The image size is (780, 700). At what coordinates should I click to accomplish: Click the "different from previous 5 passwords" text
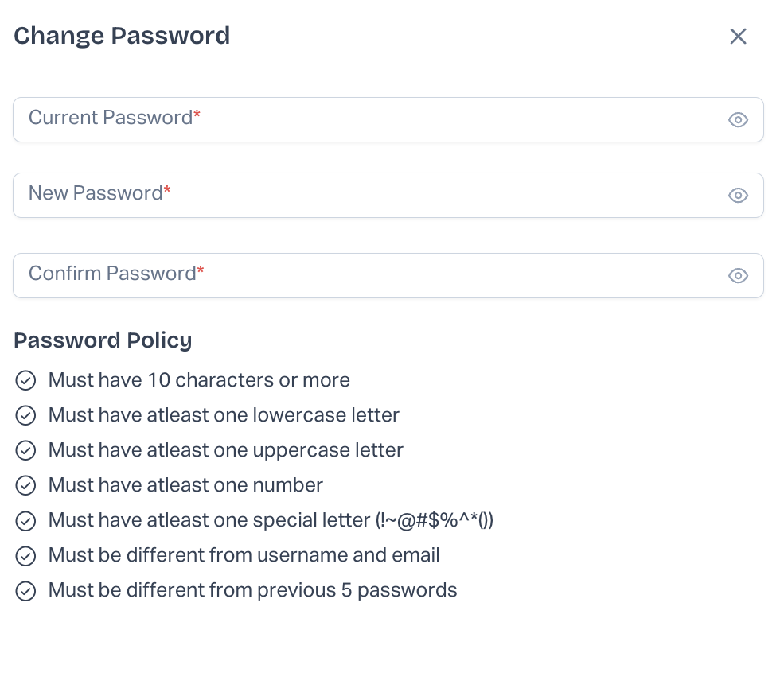(252, 590)
